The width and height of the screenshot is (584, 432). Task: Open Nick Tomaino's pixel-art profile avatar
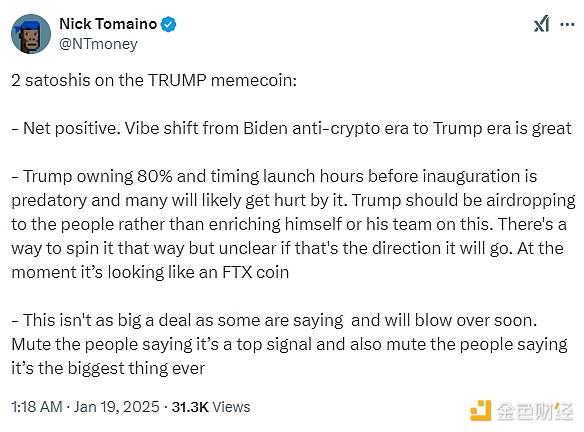(31, 34)
